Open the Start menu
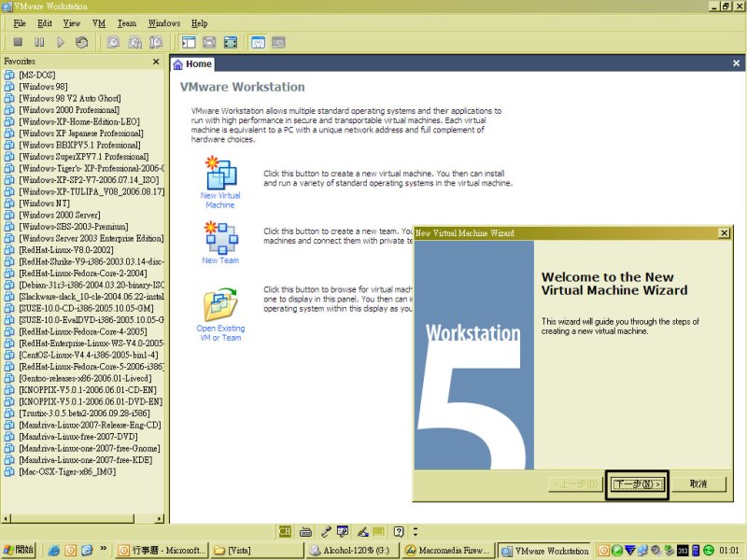Image resolution: width=747 pixels, height=560 pixels. click(19, 550)
